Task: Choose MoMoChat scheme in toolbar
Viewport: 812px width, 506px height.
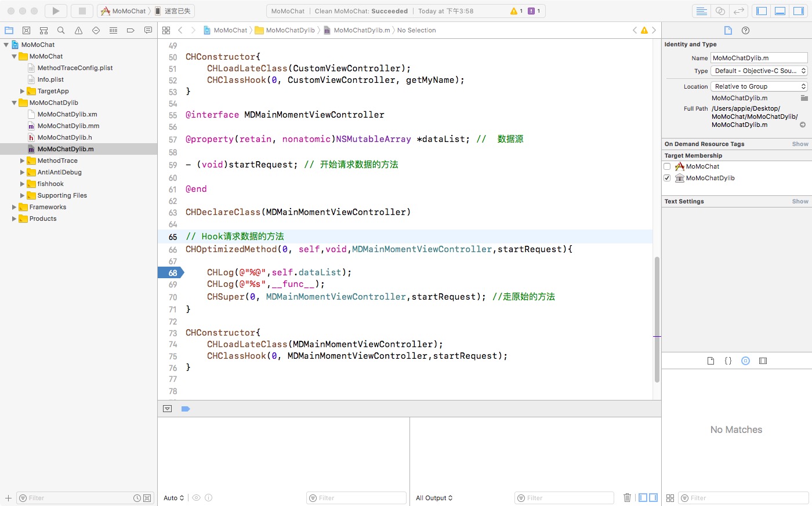Action: [124, 11]
